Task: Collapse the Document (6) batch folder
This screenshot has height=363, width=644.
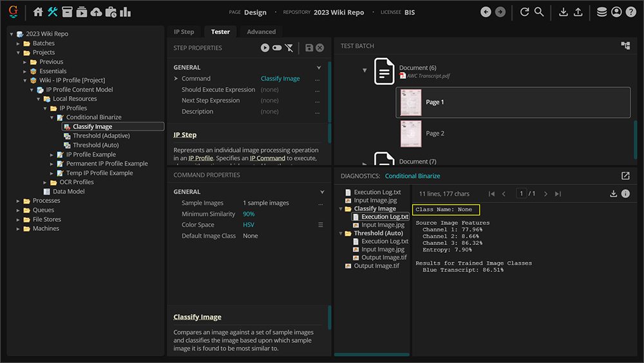Action: coord(365,70)
